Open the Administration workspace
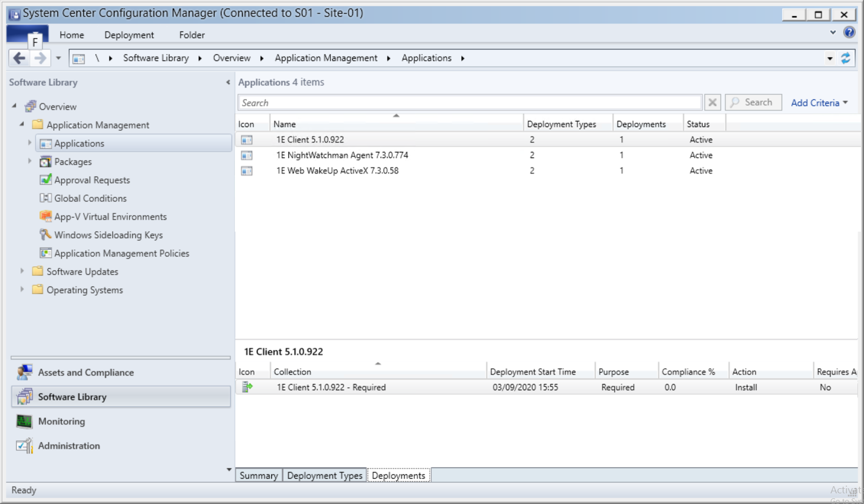 click(69, 446)
